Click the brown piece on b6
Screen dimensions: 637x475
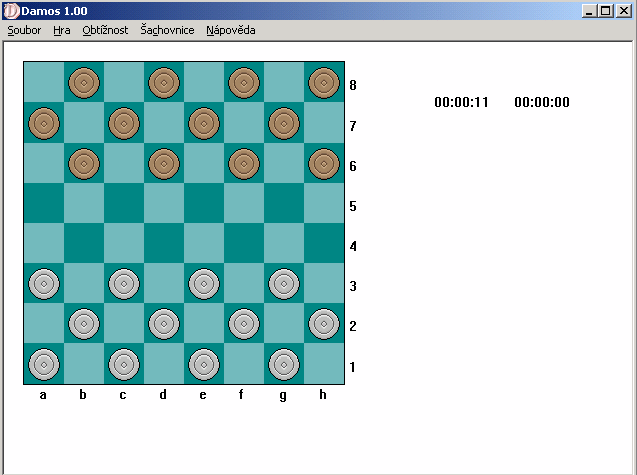(x=84, y=164)
